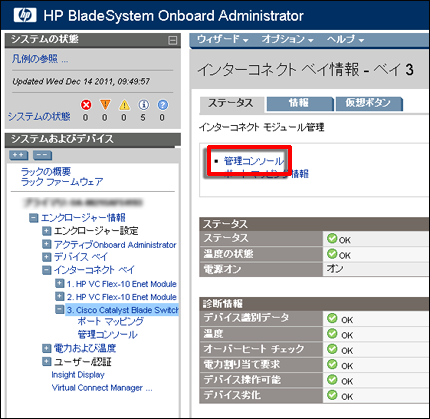Expand 1. HP VC Flex-10 Enet Module node
Viewport: 430px width, 419px height.
pos(59,284)
